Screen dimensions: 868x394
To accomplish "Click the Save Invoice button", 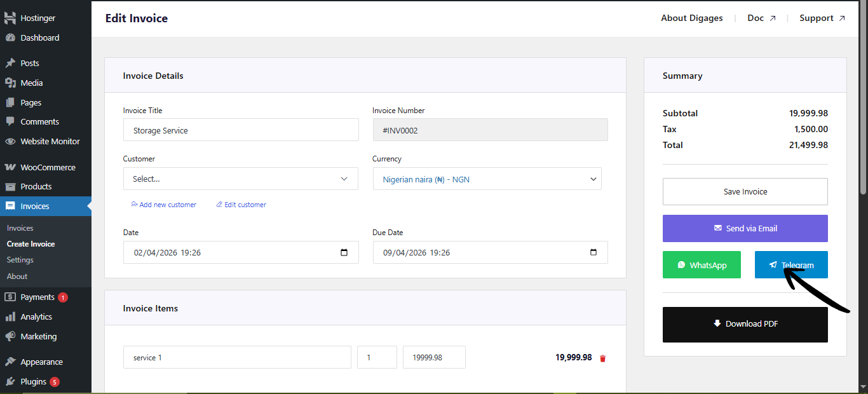I will pyautogui.click(x=745, y=192).
